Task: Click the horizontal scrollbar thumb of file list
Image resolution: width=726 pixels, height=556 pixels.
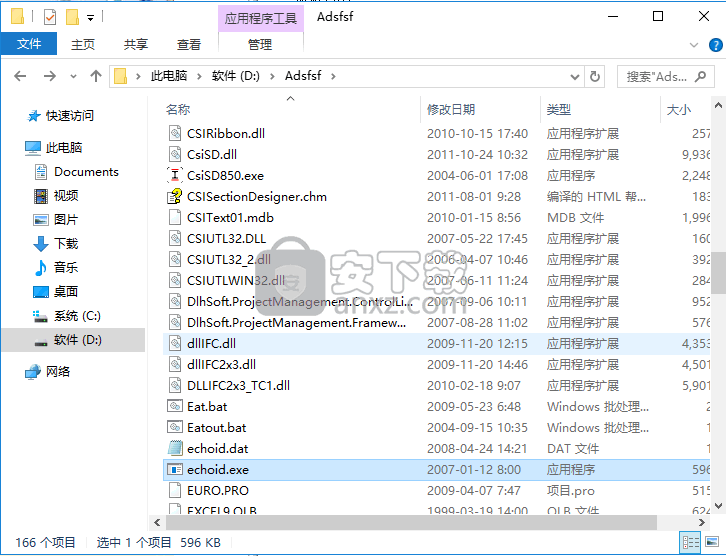Action: [x=411, y=523]
